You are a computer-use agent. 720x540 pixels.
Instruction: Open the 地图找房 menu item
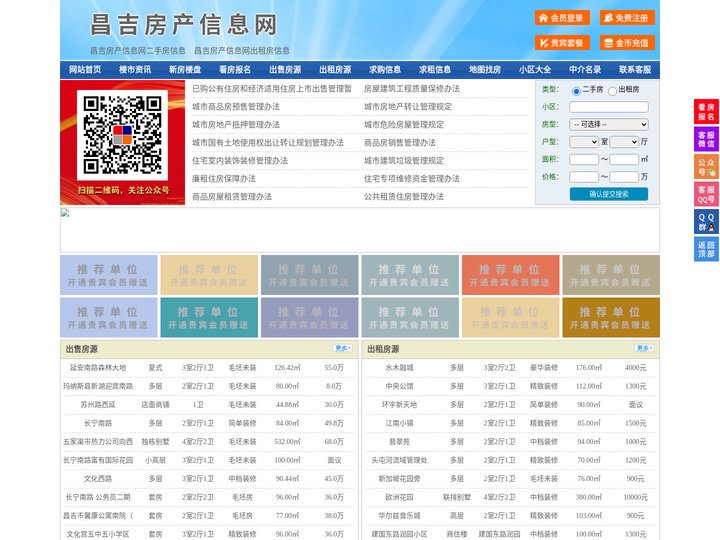(x=485, y=70)
